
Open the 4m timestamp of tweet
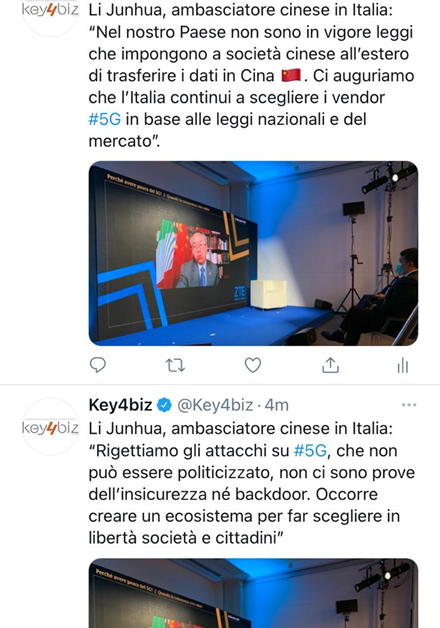click(x=277, y=405)
